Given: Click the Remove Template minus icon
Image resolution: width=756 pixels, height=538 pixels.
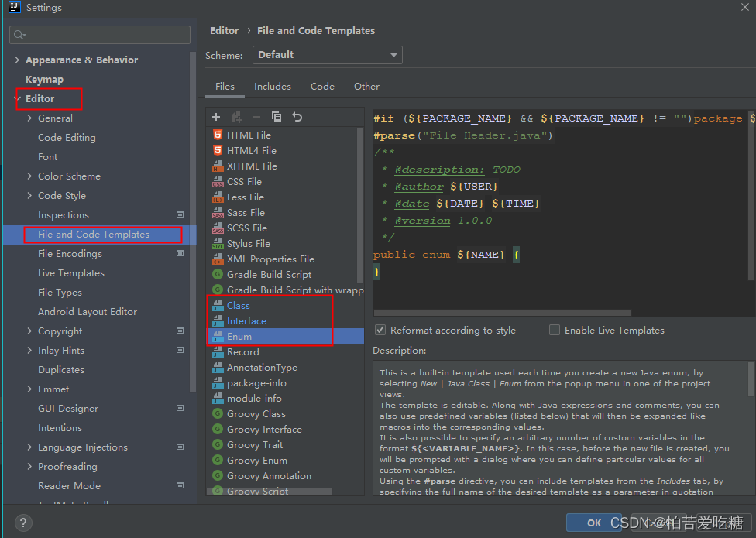Looking at the screenshot, I should (256, 117).
